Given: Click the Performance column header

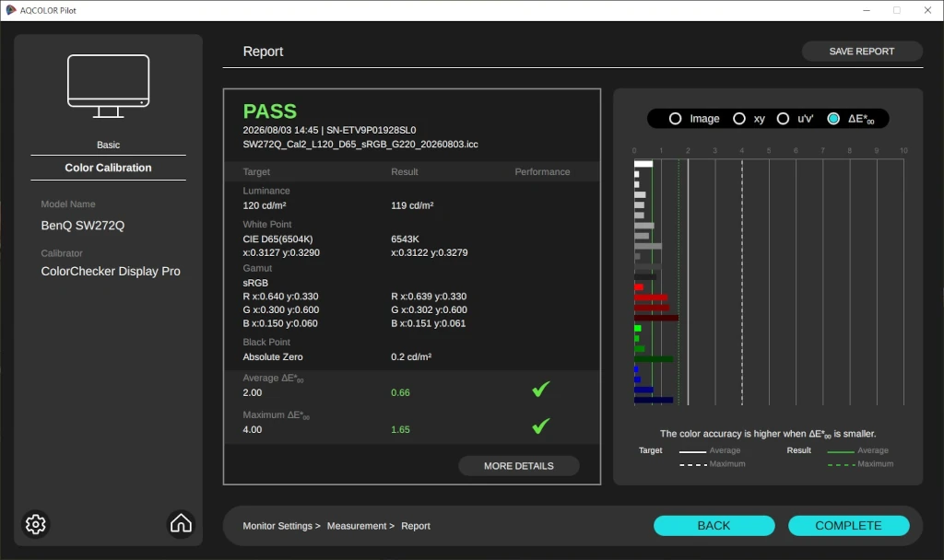Looking at the screenshot, I should (x=542, y=171).
